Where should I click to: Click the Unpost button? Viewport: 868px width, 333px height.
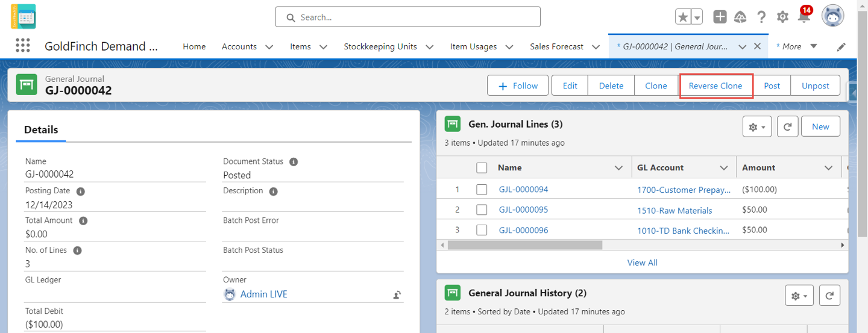pos(816,86)
